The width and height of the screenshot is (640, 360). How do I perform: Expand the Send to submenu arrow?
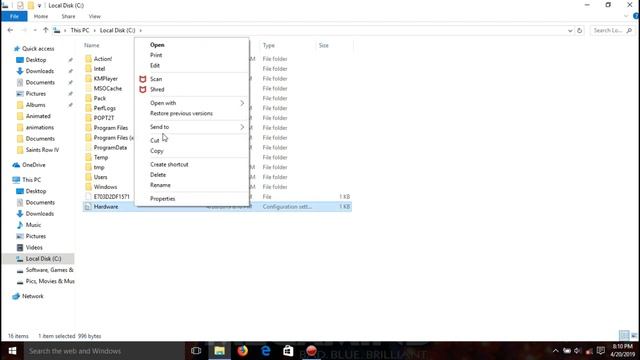242,127
